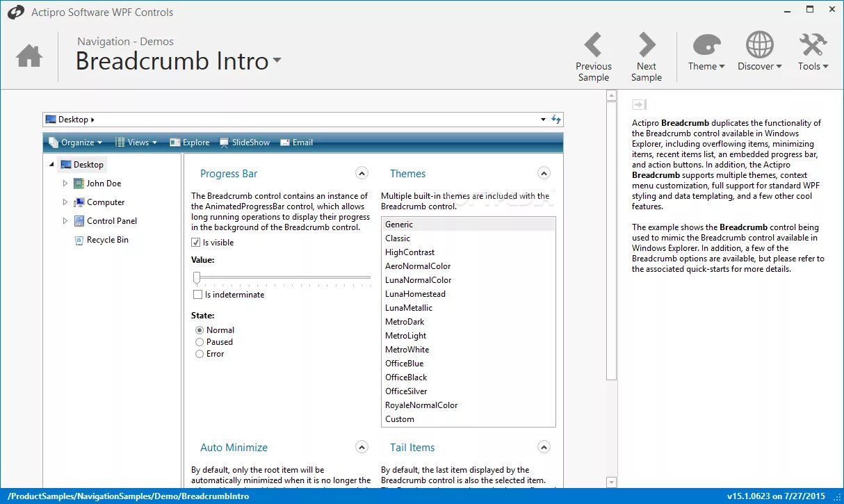Open the breadcrumb recent items dropdown arrow
The image size is (844, 504).
(x=543, y=120)
